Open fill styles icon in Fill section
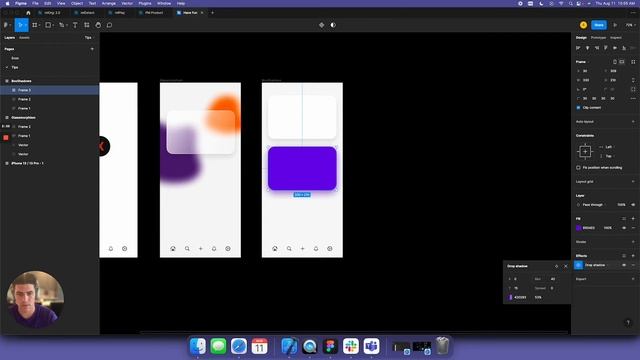The image size is (640, 360). click(x=624, y=219)
